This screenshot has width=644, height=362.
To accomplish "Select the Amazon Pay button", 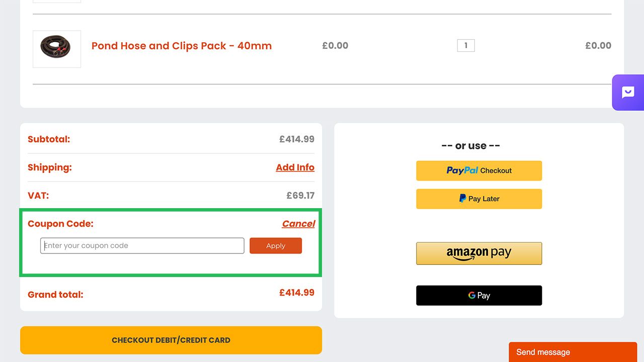I will coord(478,253).
